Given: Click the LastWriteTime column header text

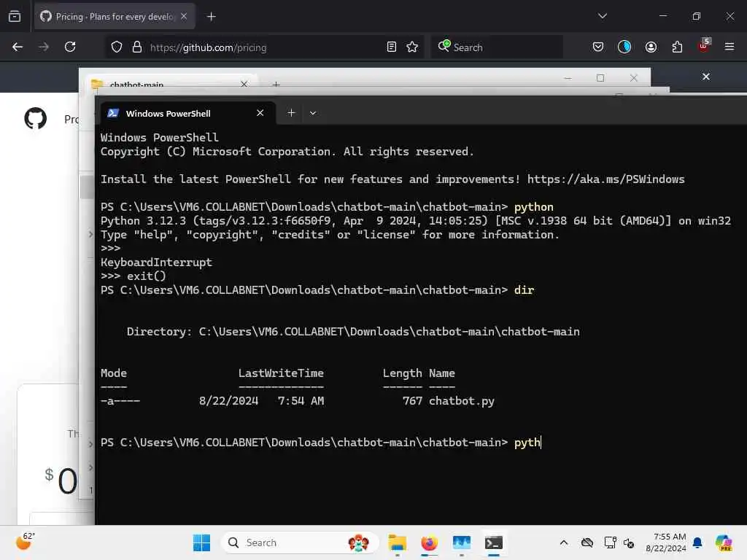Looking at the screenshot, I should 281,373.
